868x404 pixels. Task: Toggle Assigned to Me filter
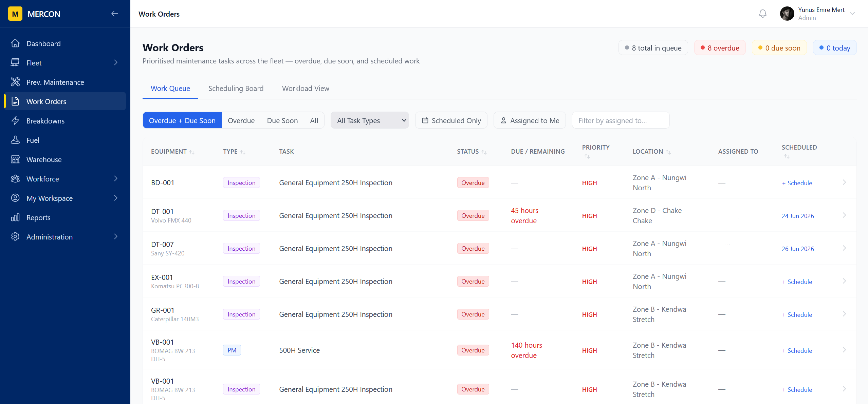530,120
